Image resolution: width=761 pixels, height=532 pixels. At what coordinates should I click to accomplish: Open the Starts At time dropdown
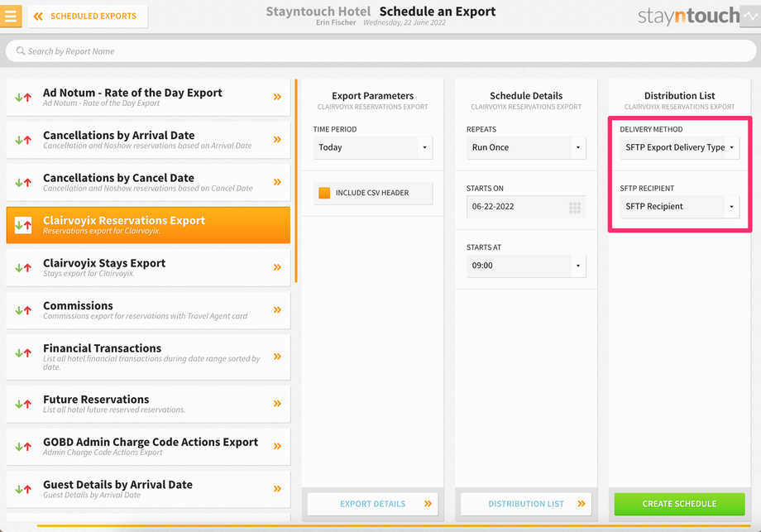tap(526, 266)
